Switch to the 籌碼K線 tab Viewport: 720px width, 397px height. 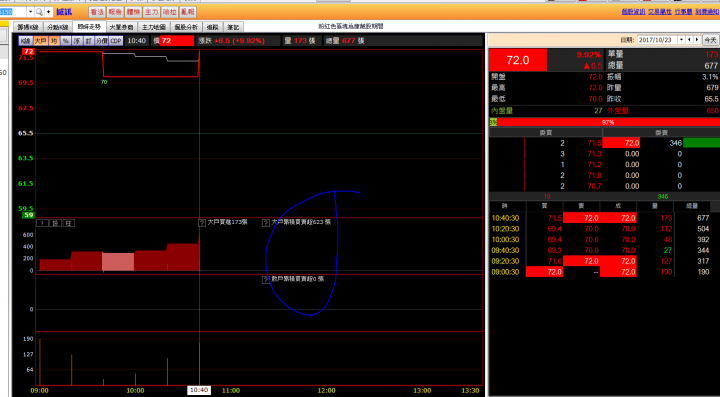[27, 27]
